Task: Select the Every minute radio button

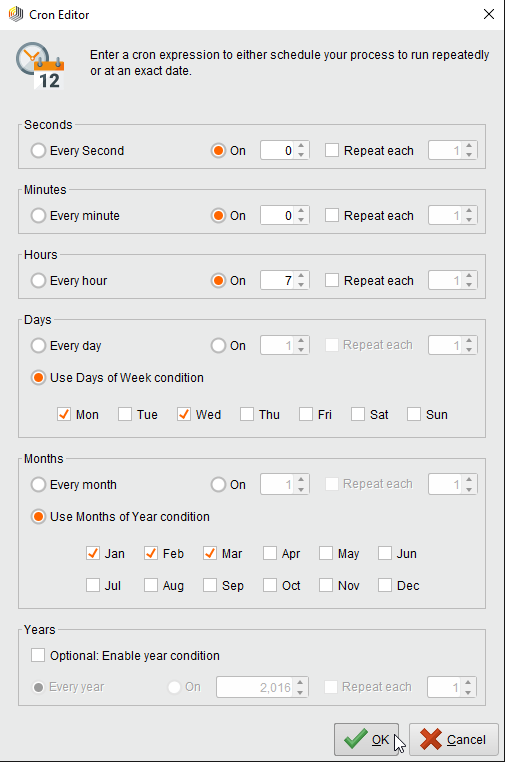Action: [38, 215]
